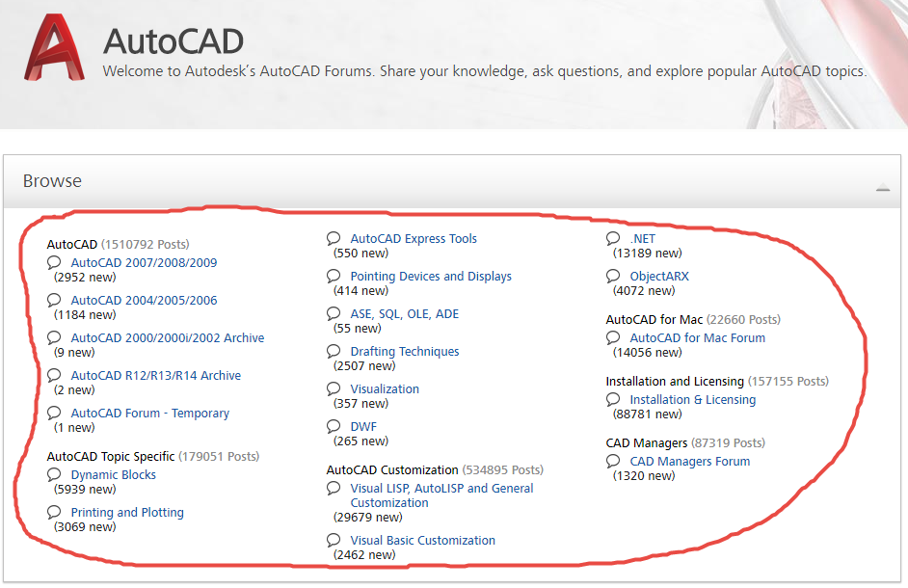Open Visual Basic Customization forum
The height and width of the screenshot is (588, 908).
pos(423,541)
